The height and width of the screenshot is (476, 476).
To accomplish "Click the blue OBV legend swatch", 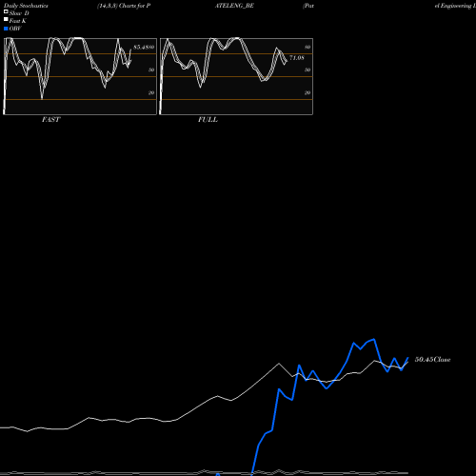I will (x=6, y=29).
